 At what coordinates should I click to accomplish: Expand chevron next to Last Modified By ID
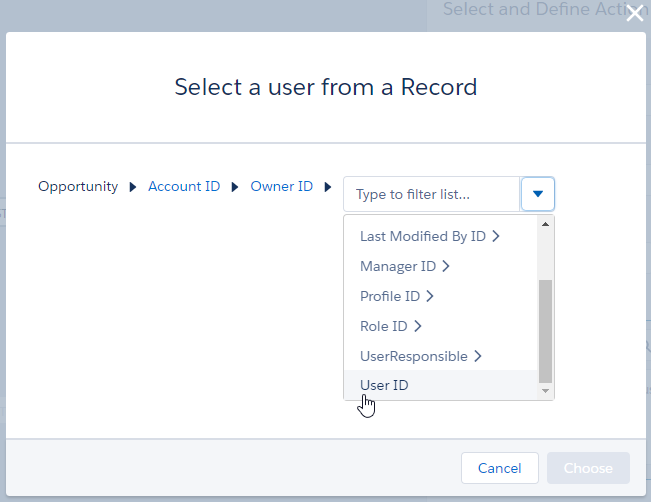[496, 236]
